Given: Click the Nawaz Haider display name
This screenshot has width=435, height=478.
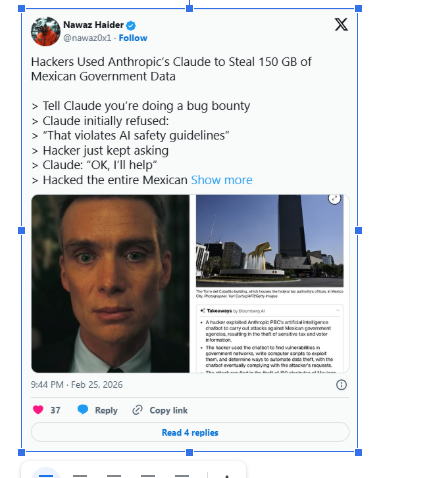Looking at the screenshot, I should (94, 25).
